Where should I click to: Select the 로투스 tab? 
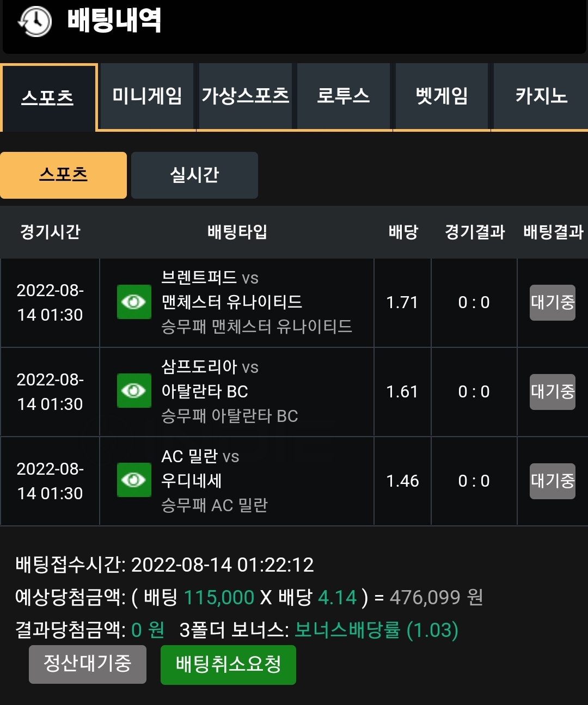coord(344,96)
